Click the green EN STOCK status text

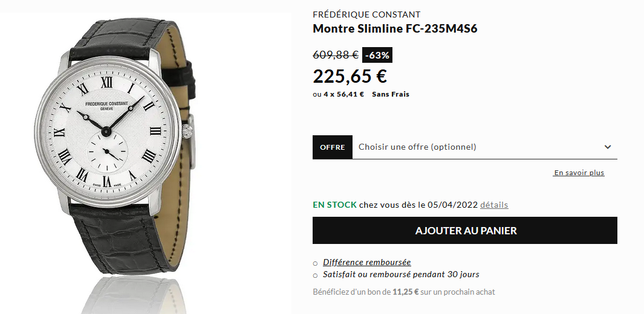(x=334, y=205)
